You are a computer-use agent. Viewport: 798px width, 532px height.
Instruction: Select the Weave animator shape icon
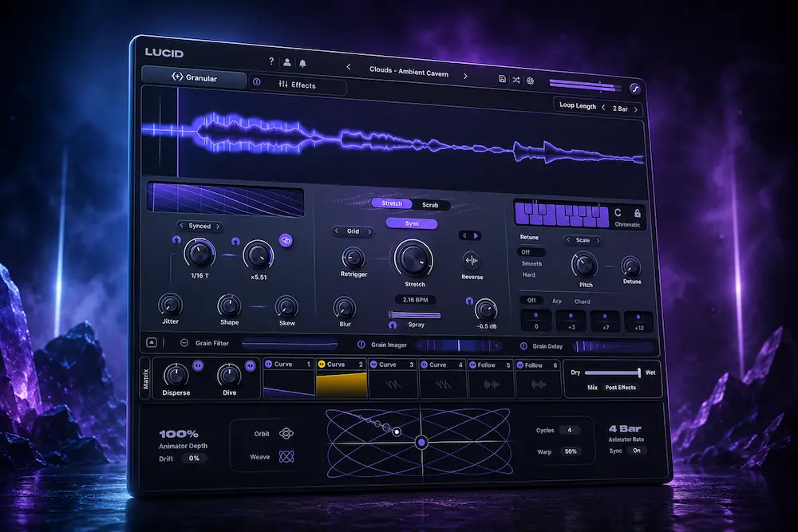point(286,457)
